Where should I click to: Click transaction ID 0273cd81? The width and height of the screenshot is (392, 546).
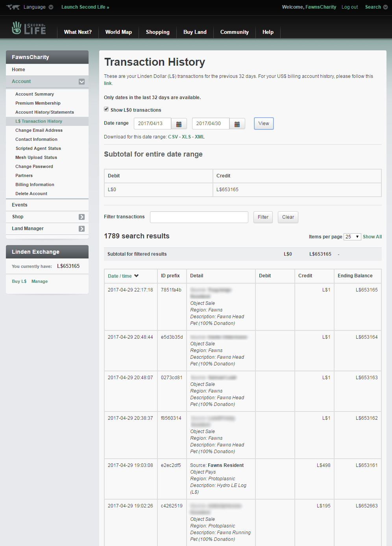172,378
